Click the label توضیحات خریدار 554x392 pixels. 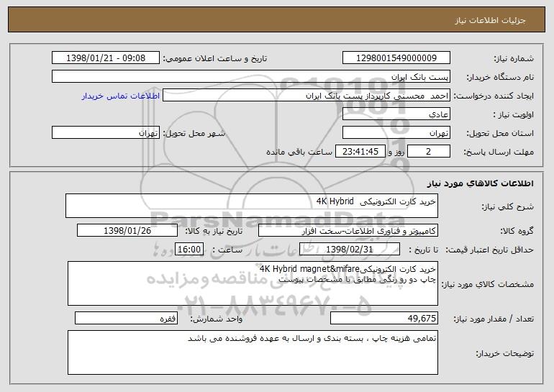[x=504, y=353]
